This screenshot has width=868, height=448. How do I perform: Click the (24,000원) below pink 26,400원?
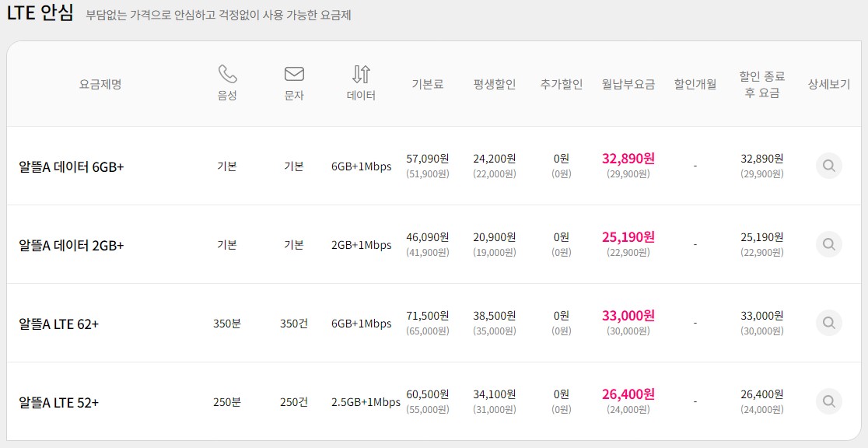coord(628,410)
